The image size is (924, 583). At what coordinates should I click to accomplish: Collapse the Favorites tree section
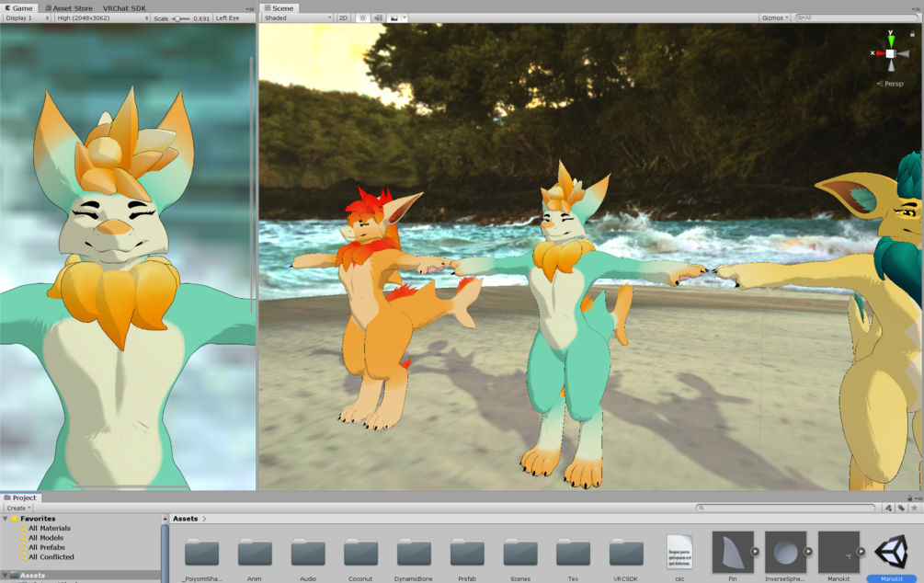[6, 519]
